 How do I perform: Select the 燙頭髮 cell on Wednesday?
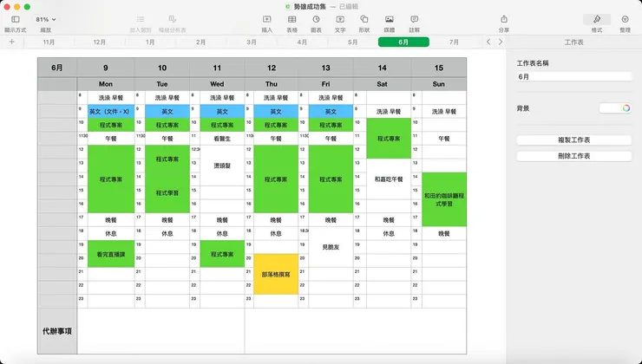tap(222, 166)
